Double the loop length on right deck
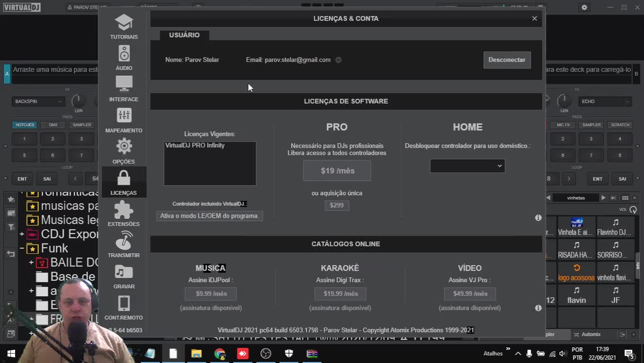Screen dimensions: 644x363 569,179
